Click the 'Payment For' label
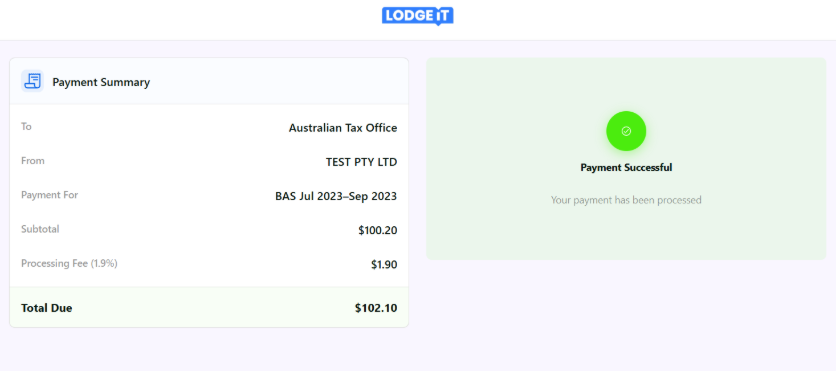837x372 pixels. [x=49, y=195]
